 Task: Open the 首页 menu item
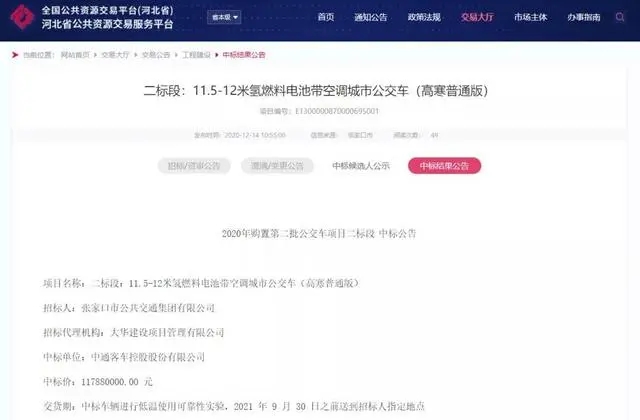[326, 17]
